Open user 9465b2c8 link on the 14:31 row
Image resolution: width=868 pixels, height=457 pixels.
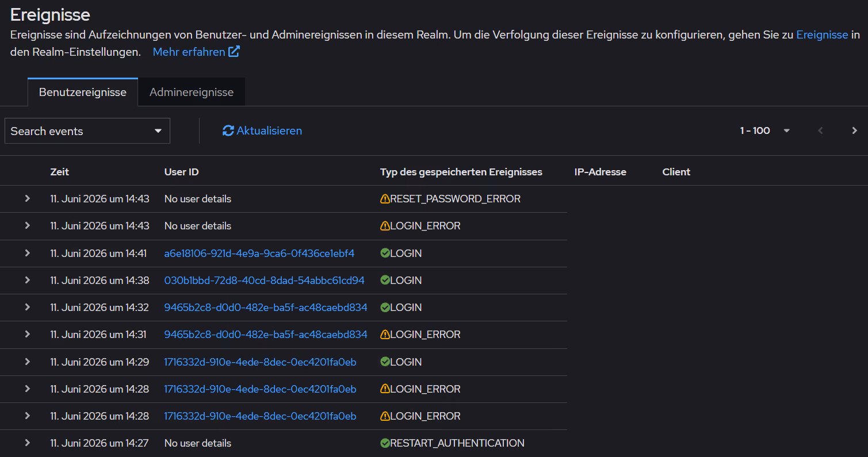click(266, 335)
